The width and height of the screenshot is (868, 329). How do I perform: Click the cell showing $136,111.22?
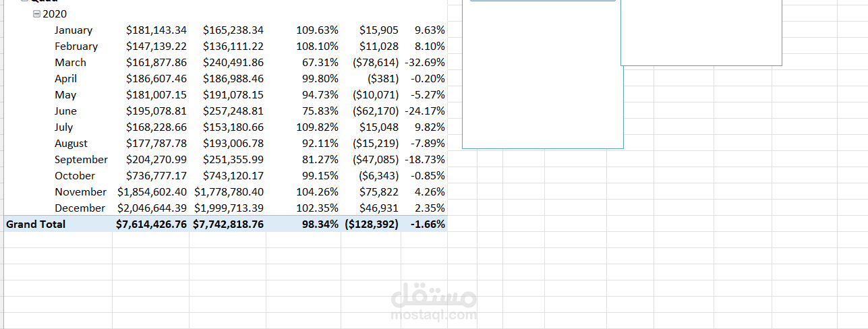click(x=233, y=47)
